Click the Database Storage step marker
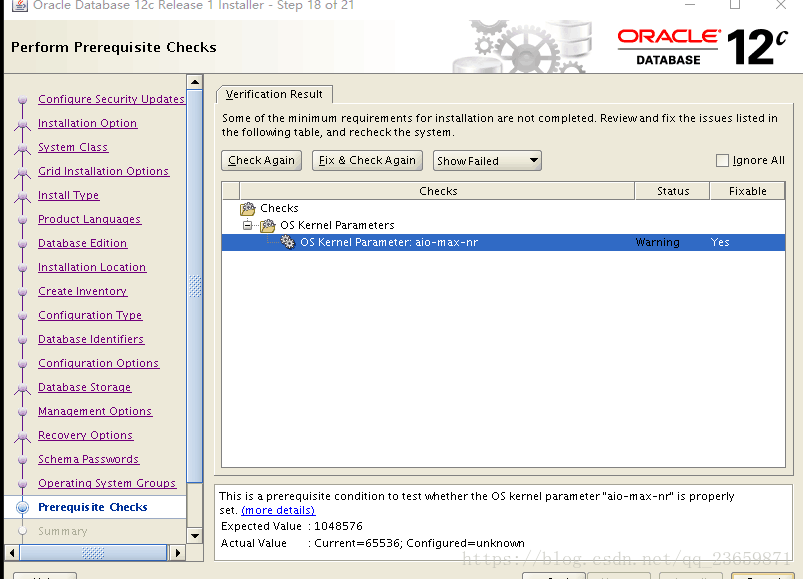 point(22,388)
